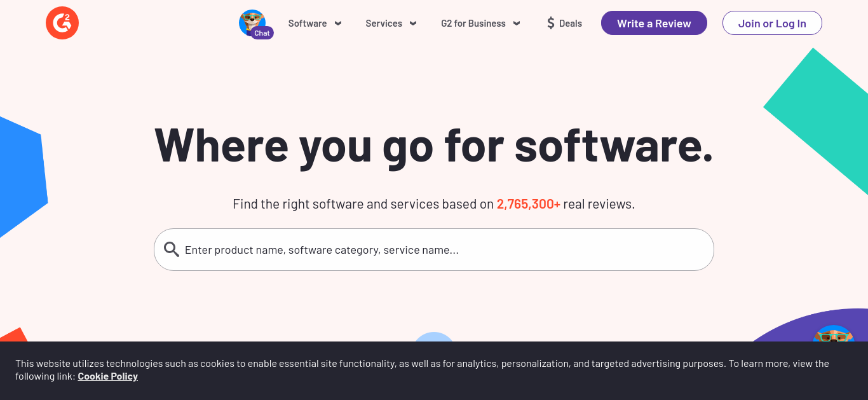This screenshot has height=400, width=868.
Task: Click the "Where you go for software." heading
Action: coord(434,145)
